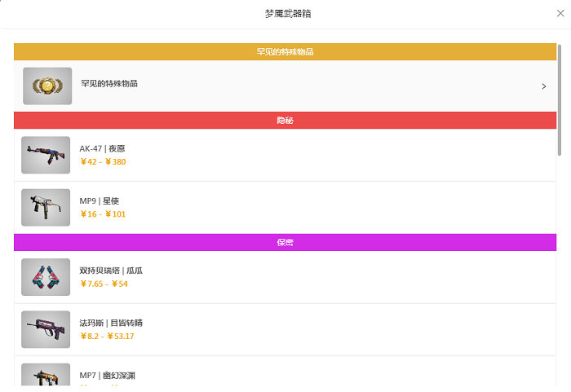Open the MP9 | 星使 item name
571x392 pixels.
click(x=100, y=201)
